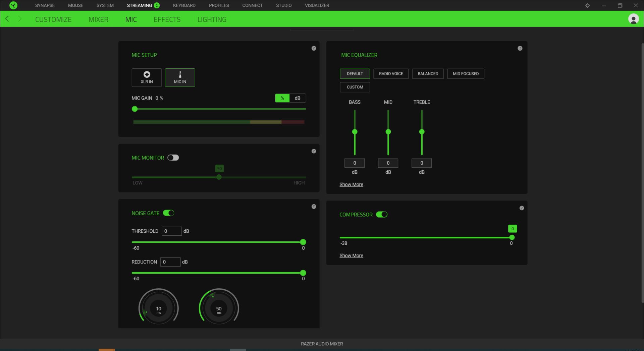Click the Reduction dB input field

(x=170, y=262)
